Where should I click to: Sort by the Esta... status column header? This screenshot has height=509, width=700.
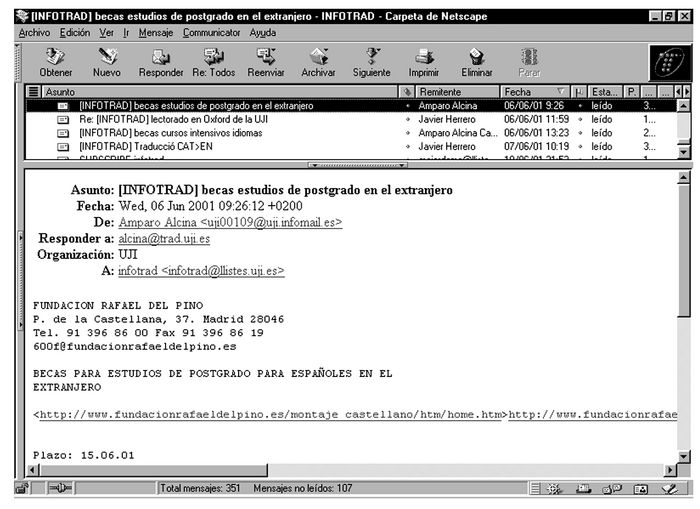605,92
